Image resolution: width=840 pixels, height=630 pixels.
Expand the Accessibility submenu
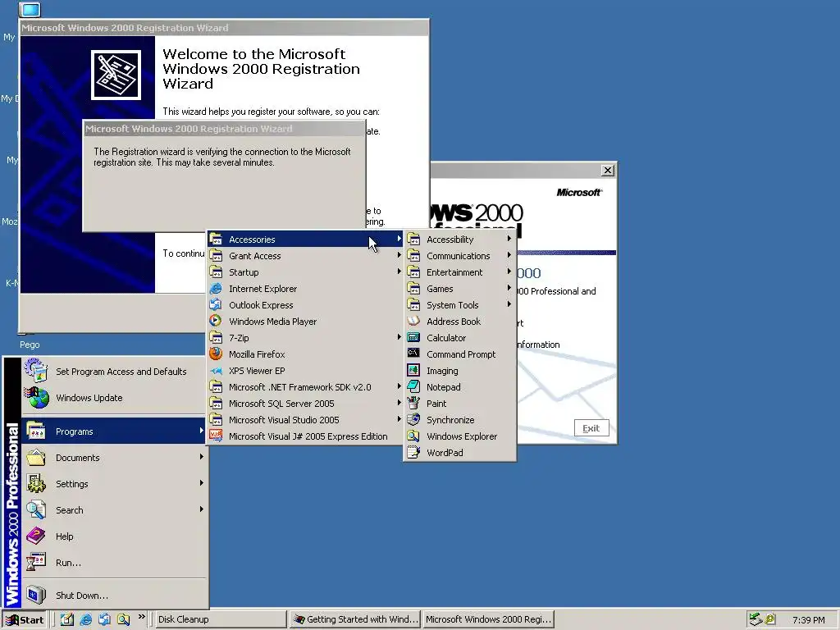[x=459, y=239]
